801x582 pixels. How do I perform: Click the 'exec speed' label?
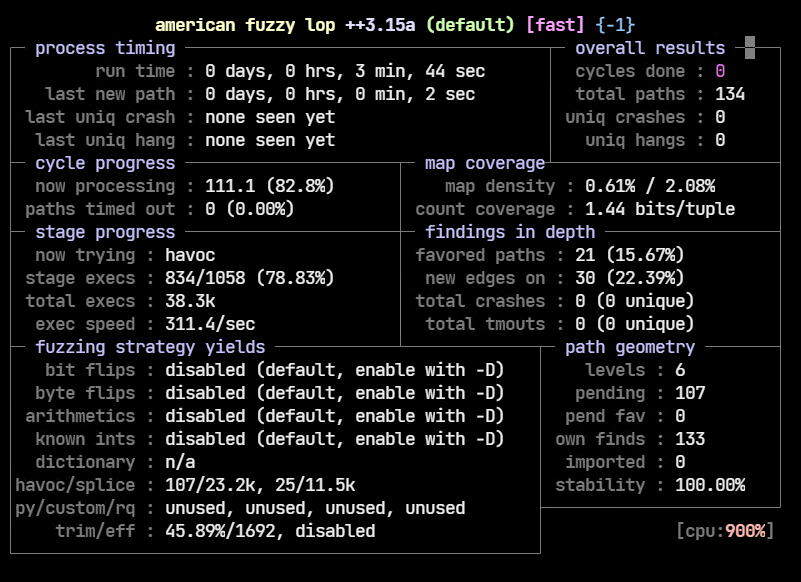85,324
